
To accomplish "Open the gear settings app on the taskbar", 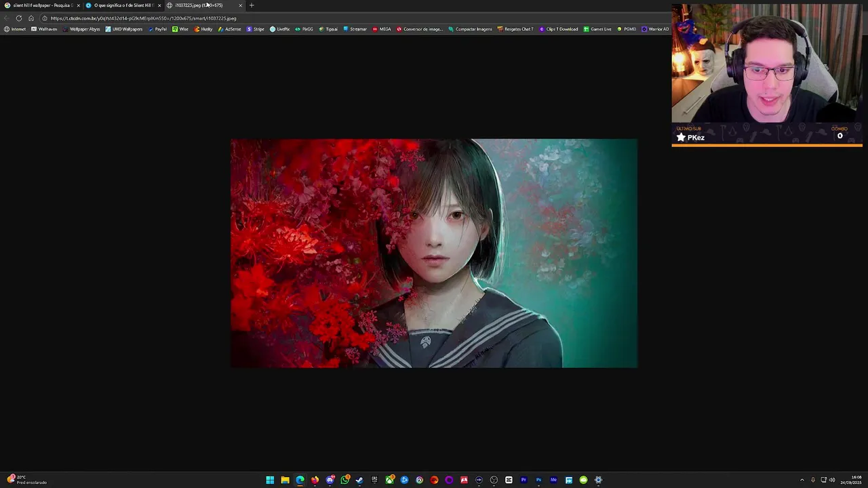I will 598,480.
